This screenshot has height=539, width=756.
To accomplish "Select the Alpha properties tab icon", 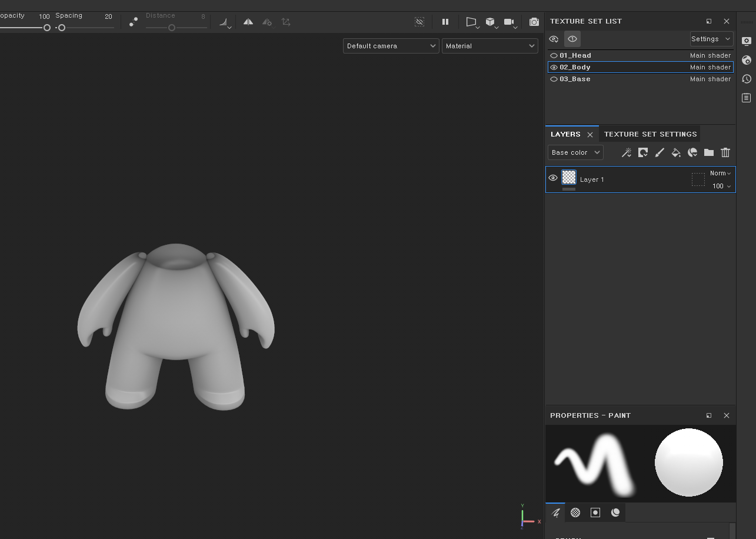I will point(575,513).
